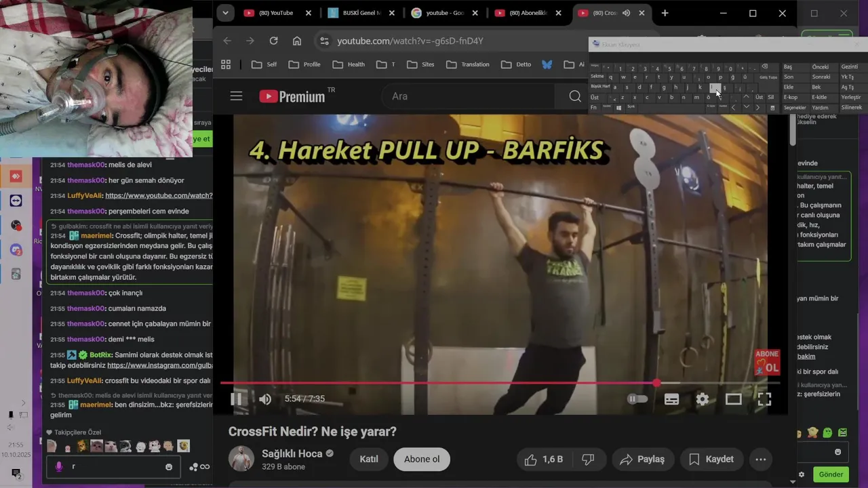Go to browser home page

(297, 41)
